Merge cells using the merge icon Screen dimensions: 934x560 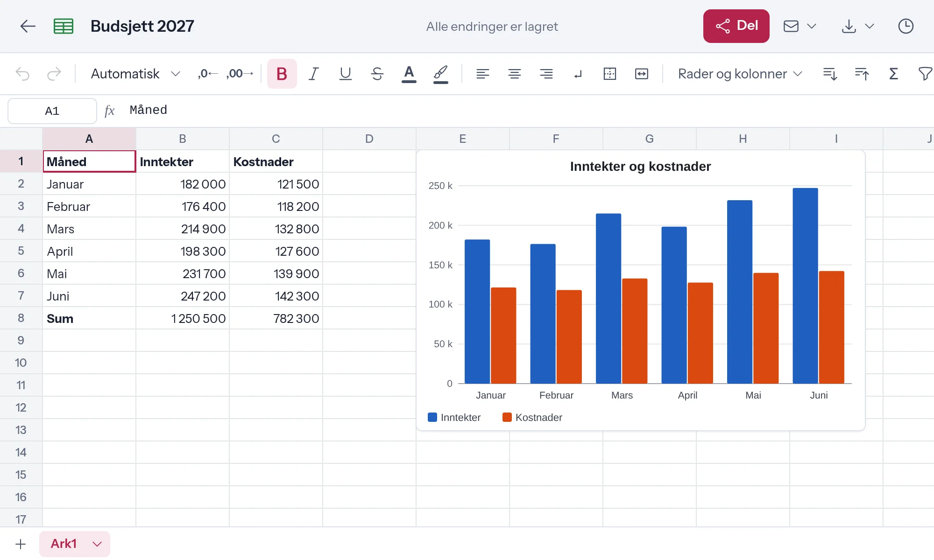(642, 74)
